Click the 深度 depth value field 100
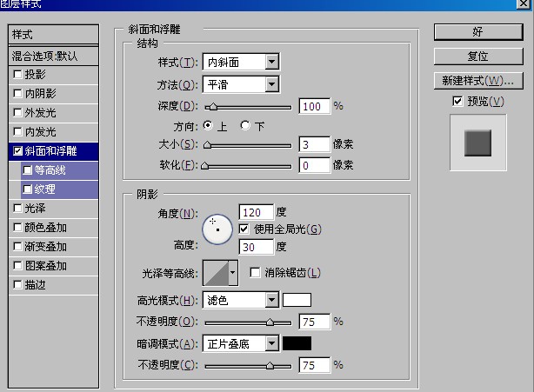The image size is (534, 392). click(314, 107)
